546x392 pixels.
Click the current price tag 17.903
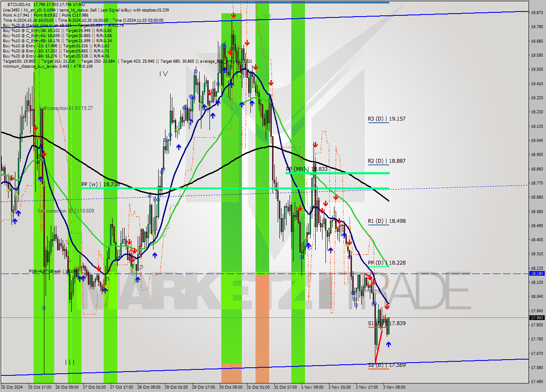click(537, 317)
